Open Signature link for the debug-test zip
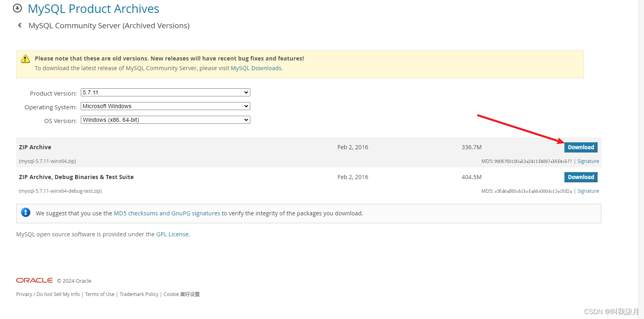 tap(588, 191)
